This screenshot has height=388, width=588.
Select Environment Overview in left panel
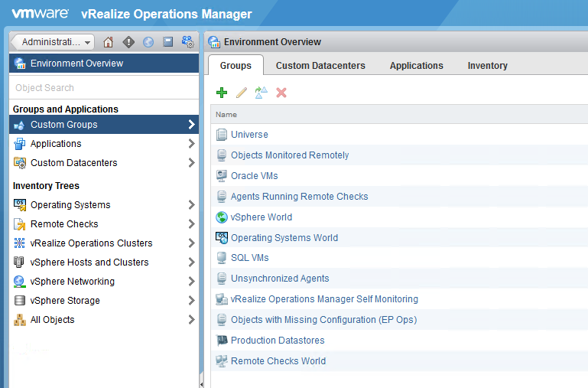tap(104, 63)
